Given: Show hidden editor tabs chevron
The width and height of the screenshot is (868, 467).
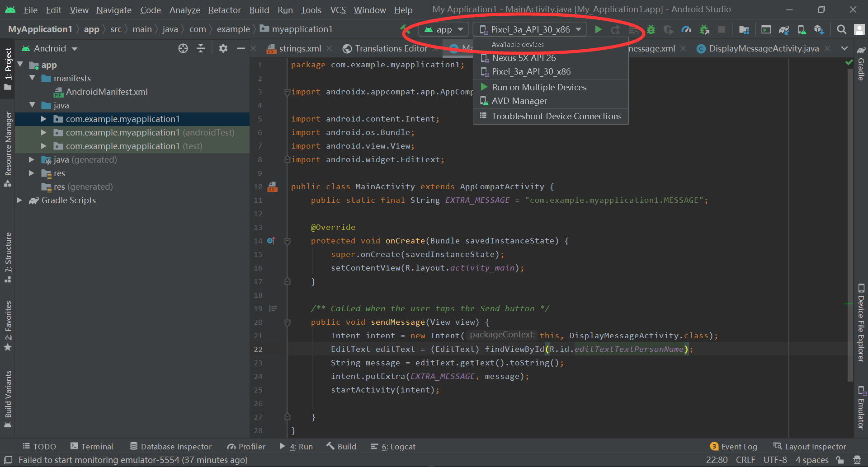Looking at the screenshot, I should click(844, 48).
